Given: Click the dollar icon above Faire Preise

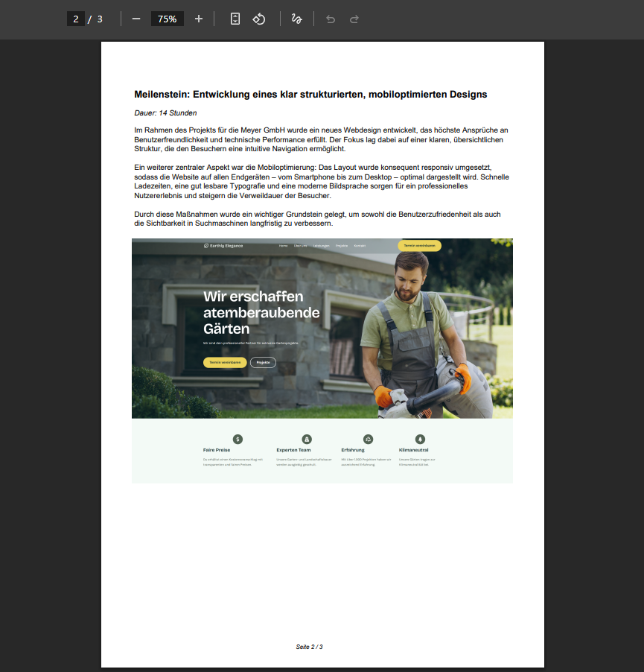Looking at the screenshot, I should point(237,440).
